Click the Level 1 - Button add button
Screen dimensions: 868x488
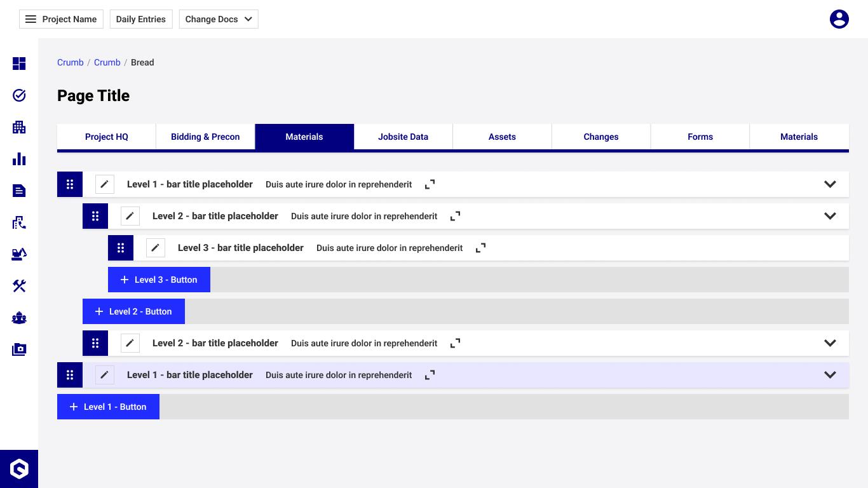[x=108, y=407]
